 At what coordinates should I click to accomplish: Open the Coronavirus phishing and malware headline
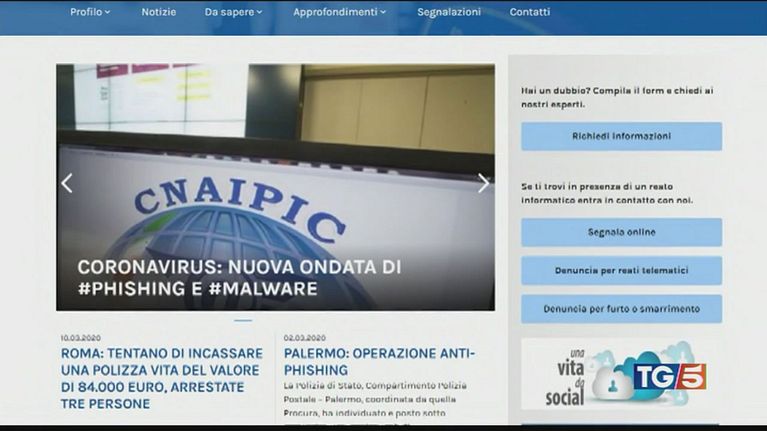click(x=240, y=278)
